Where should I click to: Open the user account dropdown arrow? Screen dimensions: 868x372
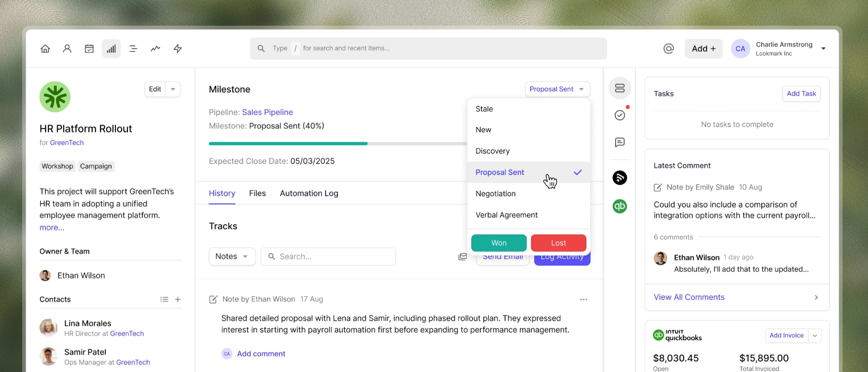pyautogui.click(x=823, y=48)
